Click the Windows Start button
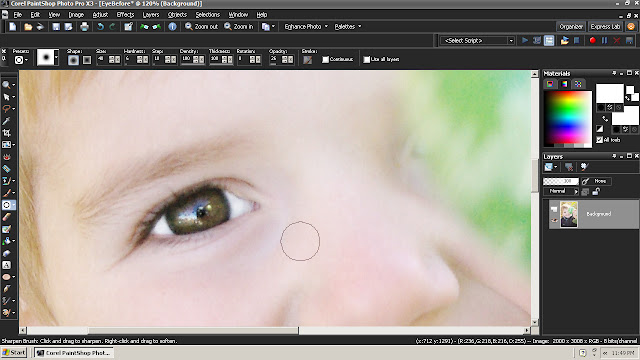Screen dimensions: 640x360 click(14, 353)
